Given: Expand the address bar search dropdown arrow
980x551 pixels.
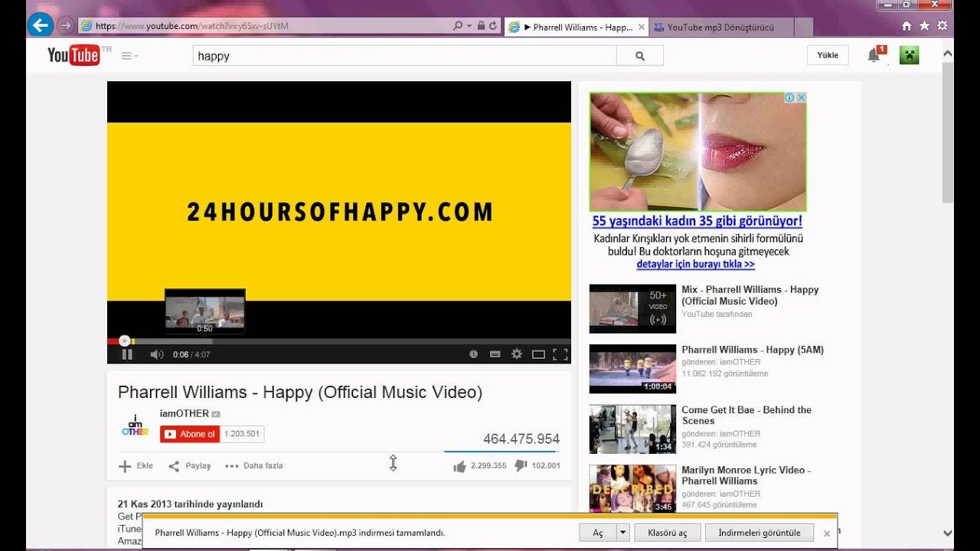Looking at the screenshot, I should tap(469, 26).
